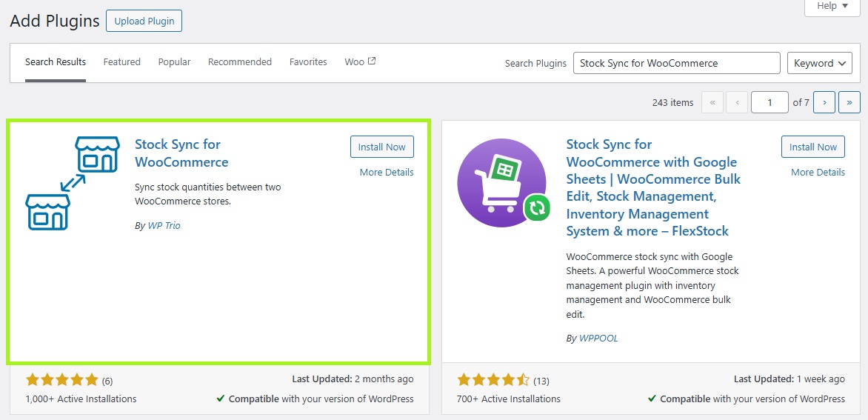Click the 4.5-star rating with 13 reviews
868x420 pixels.
click(503, 380)
